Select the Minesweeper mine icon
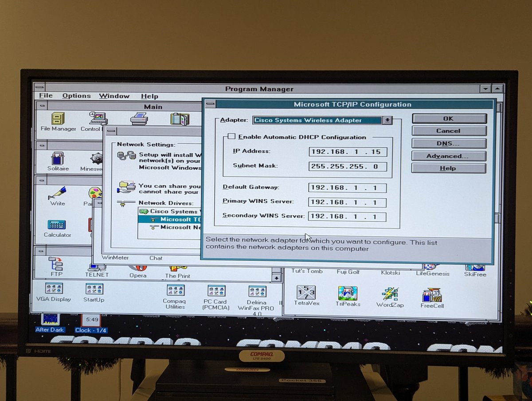This screenshot has width=532, height=401. (96, 159)
